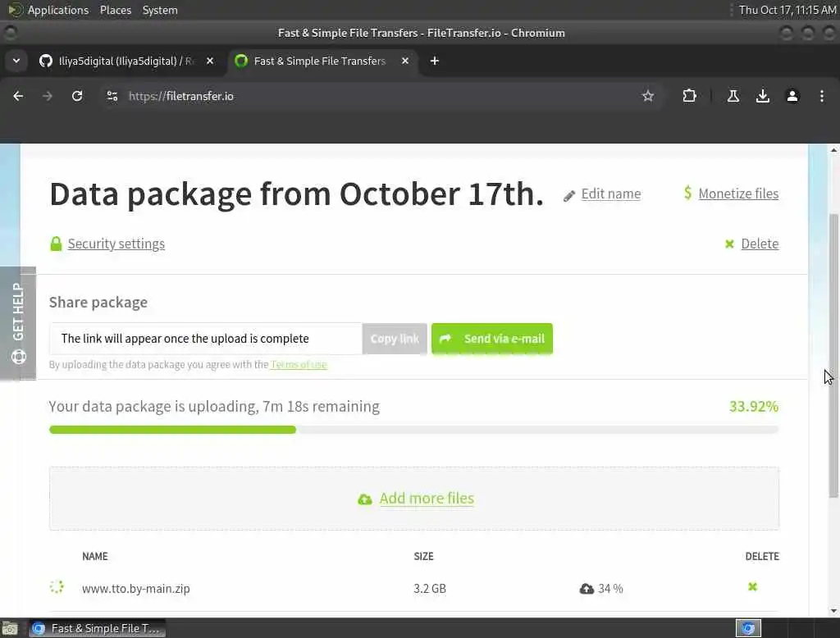Viewport: 840px width, 638px height.
Task: Open the Terms of use link
Action: point(299,365)
